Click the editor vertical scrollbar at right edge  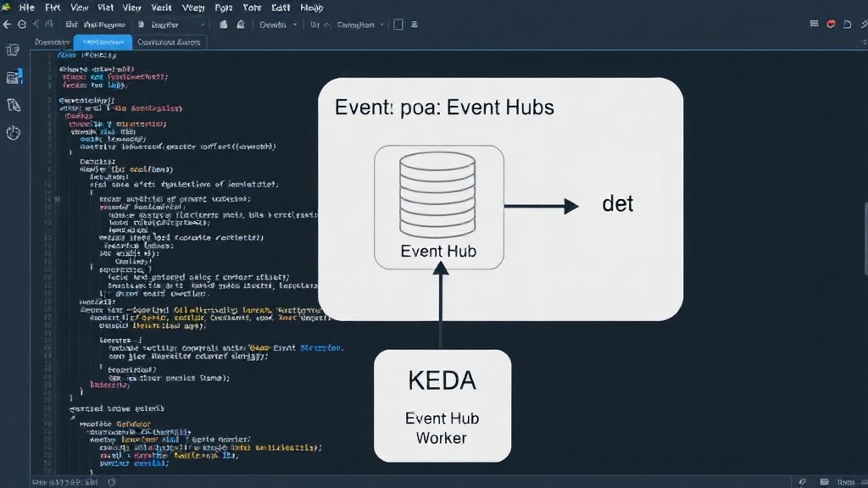865,238
